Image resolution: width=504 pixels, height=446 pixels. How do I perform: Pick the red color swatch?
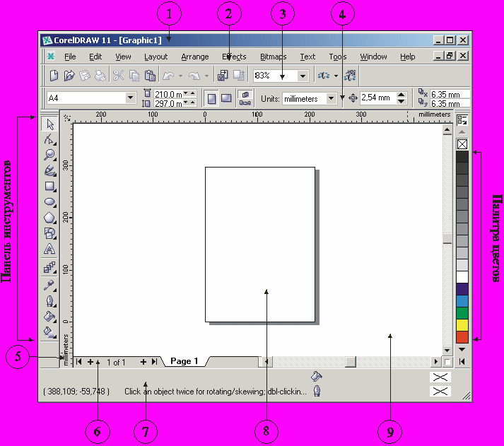(462, 336)
